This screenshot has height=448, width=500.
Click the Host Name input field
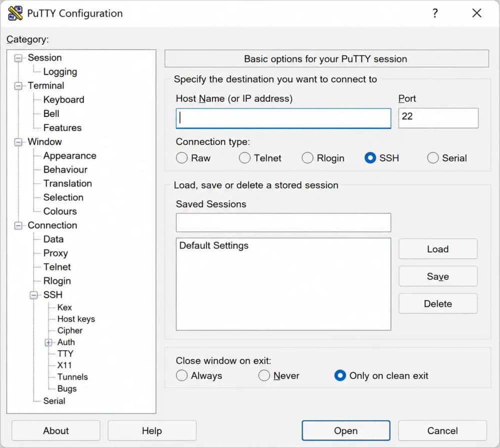point(283,118)
